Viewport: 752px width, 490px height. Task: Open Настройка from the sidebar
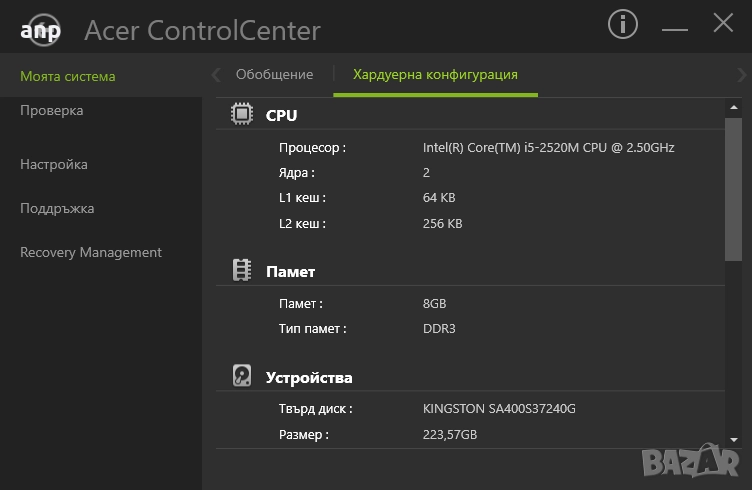coord(54,164)
